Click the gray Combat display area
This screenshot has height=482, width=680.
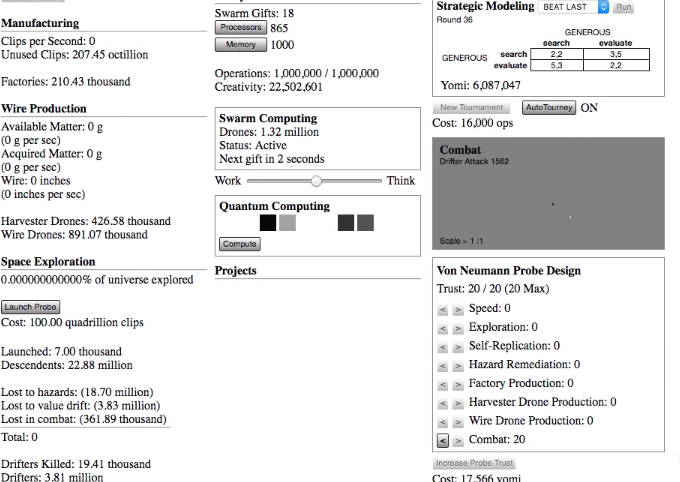tap(548, 195)
